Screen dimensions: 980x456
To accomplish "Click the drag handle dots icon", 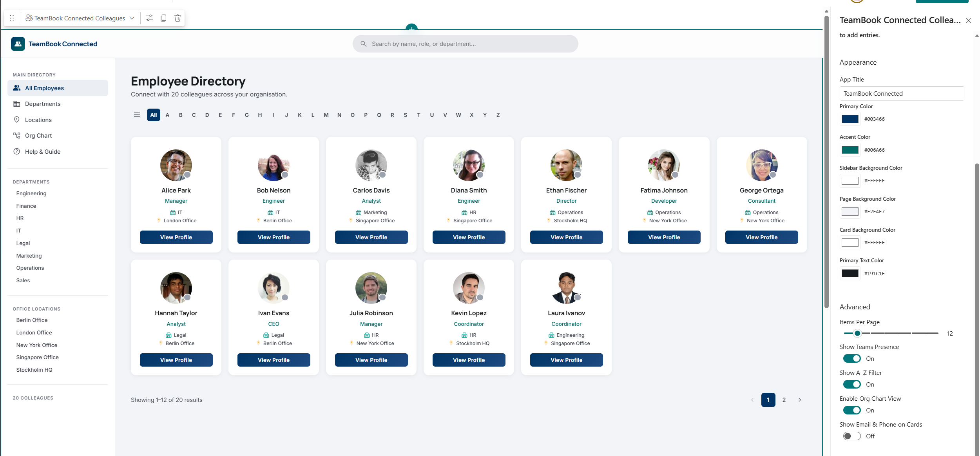I will click(x=12, y=18).
